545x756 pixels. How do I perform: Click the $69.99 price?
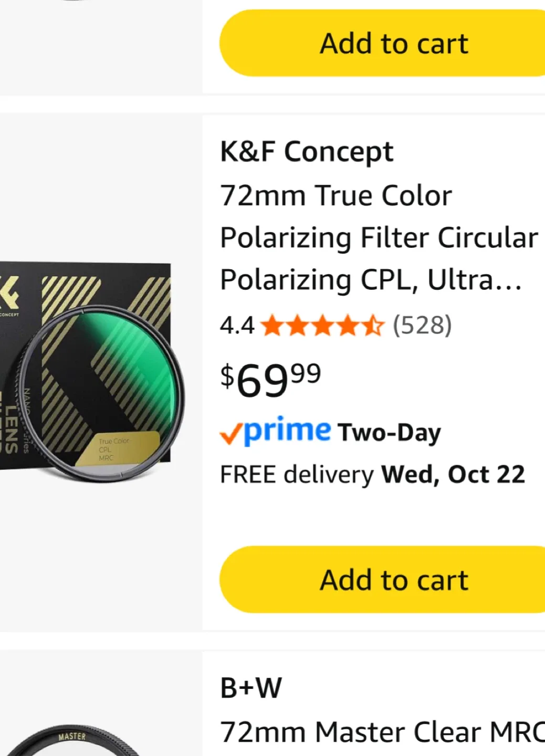pos(270,379)
